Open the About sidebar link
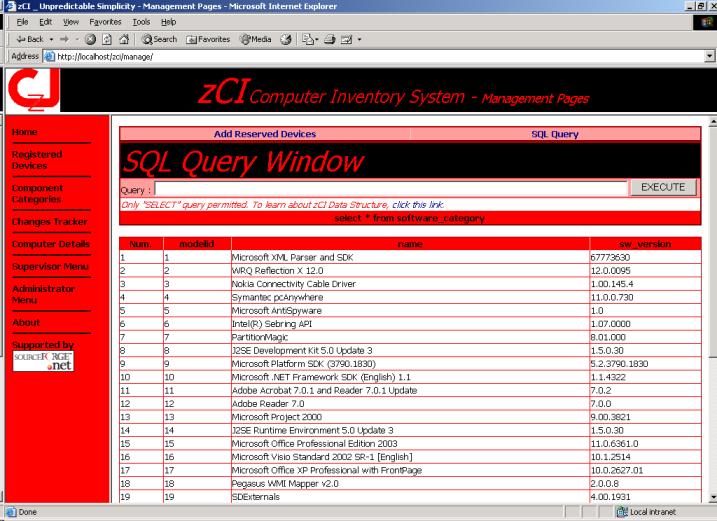717x521 pixels. (26, 322)
